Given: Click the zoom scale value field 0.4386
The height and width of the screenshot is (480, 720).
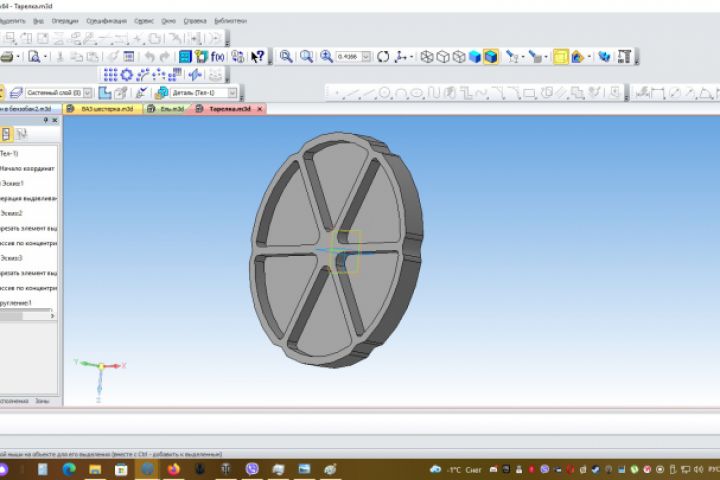Looking at the screenshot, I should click(x=349, y=57).
